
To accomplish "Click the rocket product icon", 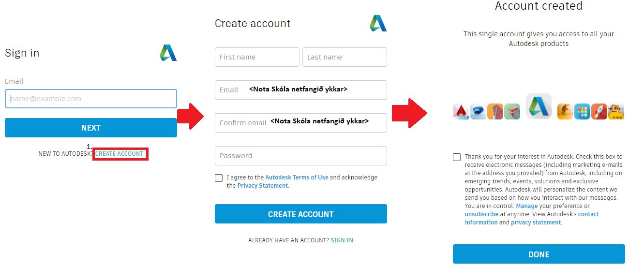I will click(x=599, y=112).
